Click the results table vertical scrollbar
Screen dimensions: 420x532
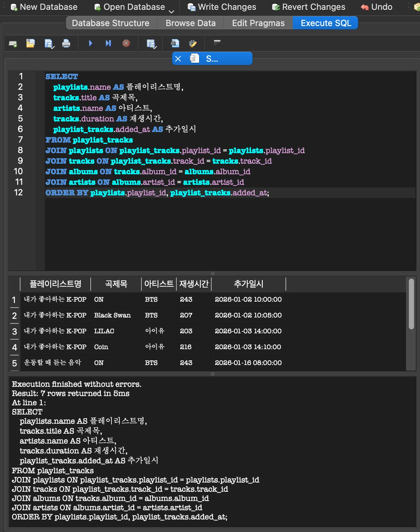411,304
